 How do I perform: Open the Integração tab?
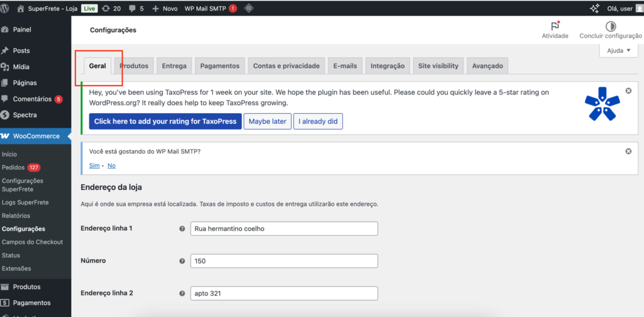coord(387,65)
